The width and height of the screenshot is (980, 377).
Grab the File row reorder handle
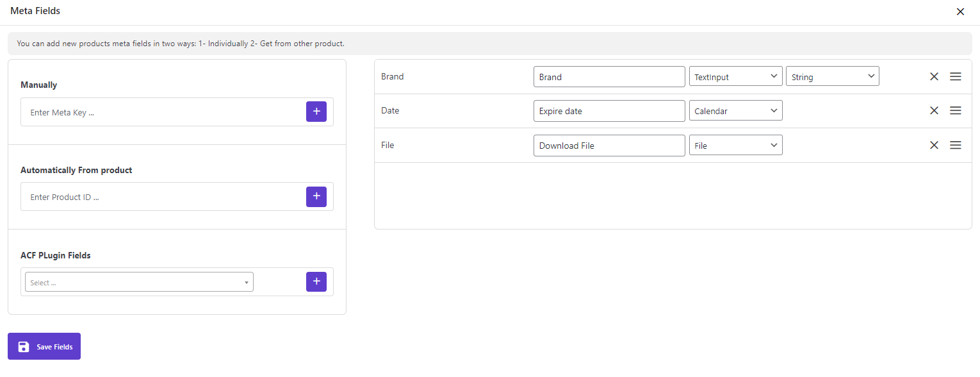point(955,145)
